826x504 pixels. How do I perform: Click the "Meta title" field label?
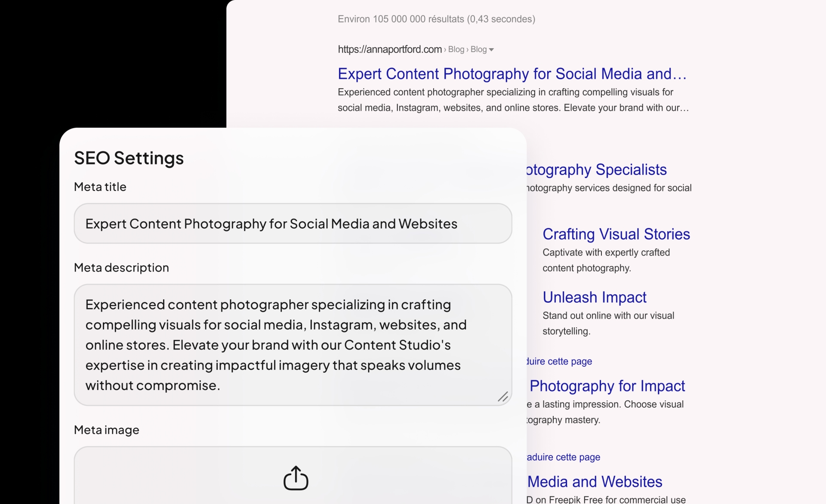(x=100, y=187)
